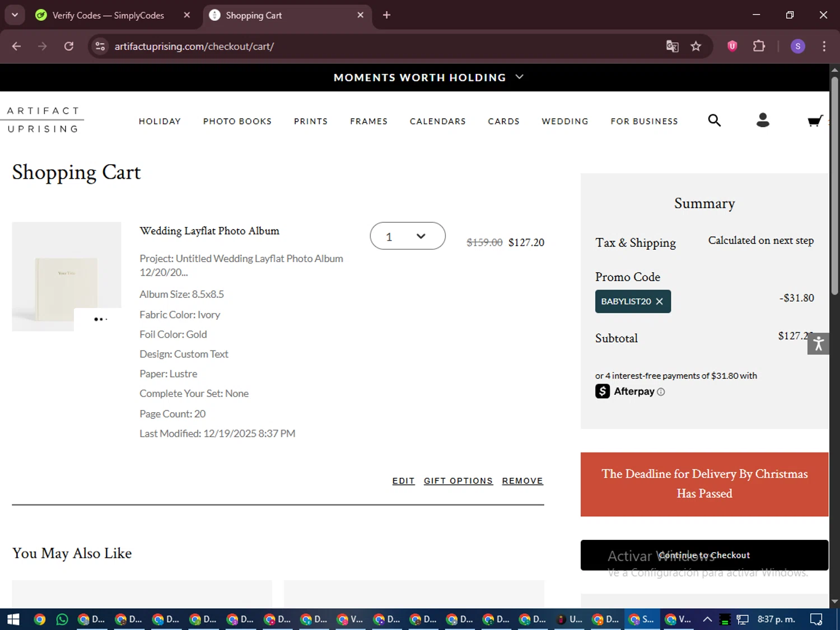Bookmark this page with the star icon
The width and height of the screenshot is (840, 630).
tap(696, 46)
